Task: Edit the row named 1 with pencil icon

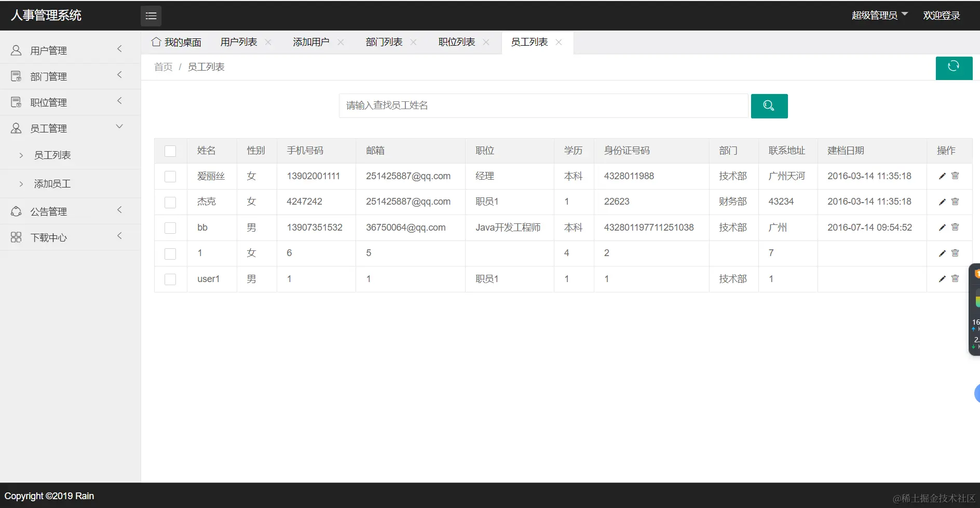Action: (942, 253)
